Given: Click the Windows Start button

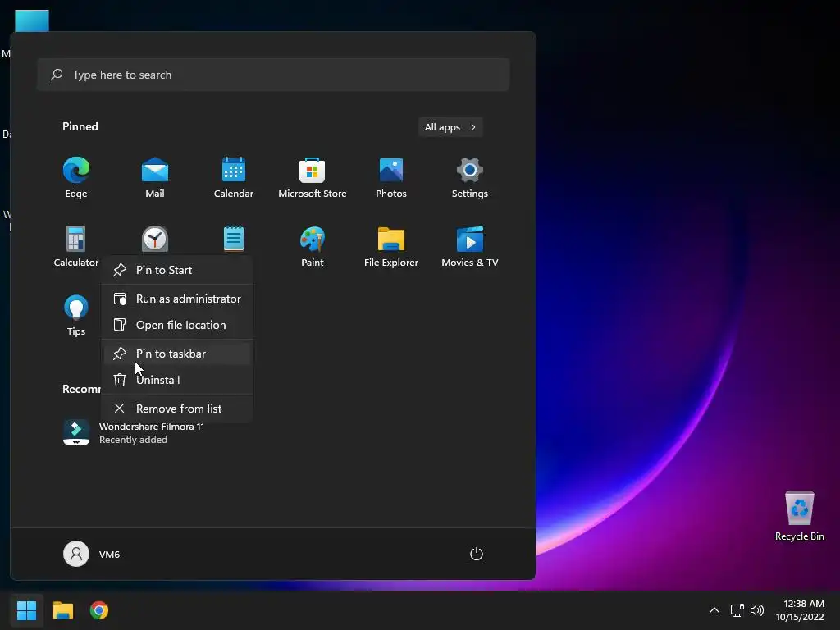Looking at the screenshot, I should (27, 610).
